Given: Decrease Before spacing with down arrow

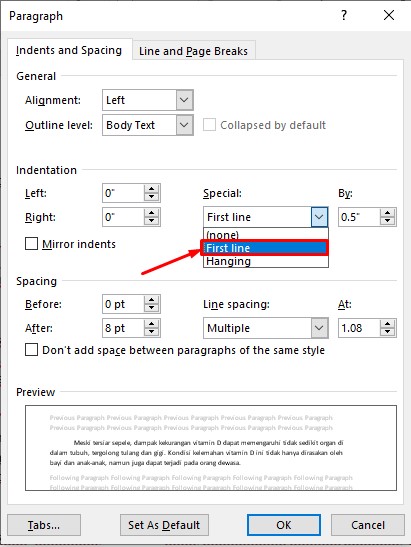Looking at the screenshot, I should pyautogui.click(x=152, y=308).
